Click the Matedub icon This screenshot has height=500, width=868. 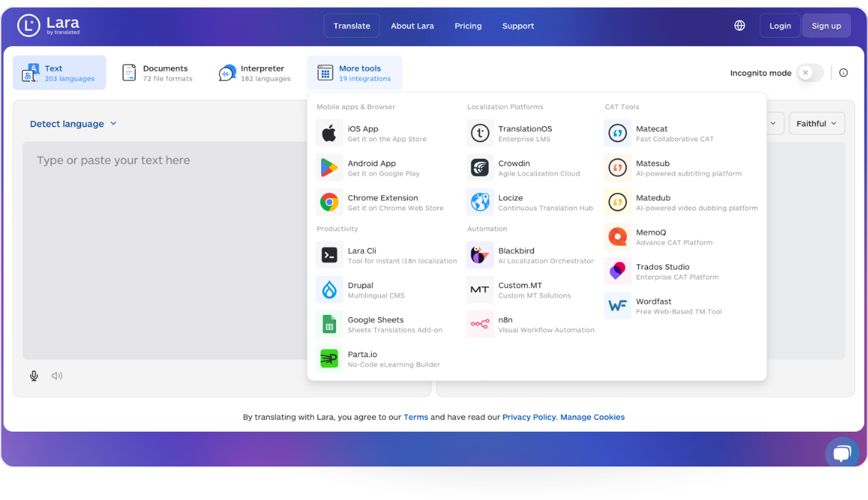[617, 202]
